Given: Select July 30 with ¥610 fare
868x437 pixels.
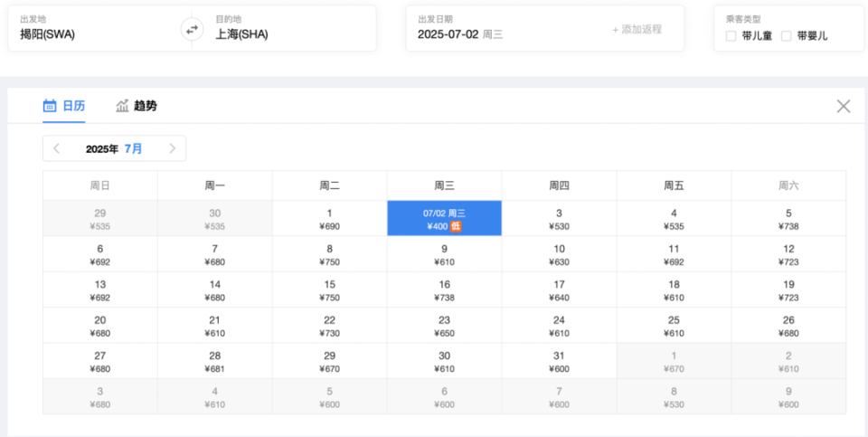Looking at the screenshot, I should pyautogui.click(x=445, y=361).
